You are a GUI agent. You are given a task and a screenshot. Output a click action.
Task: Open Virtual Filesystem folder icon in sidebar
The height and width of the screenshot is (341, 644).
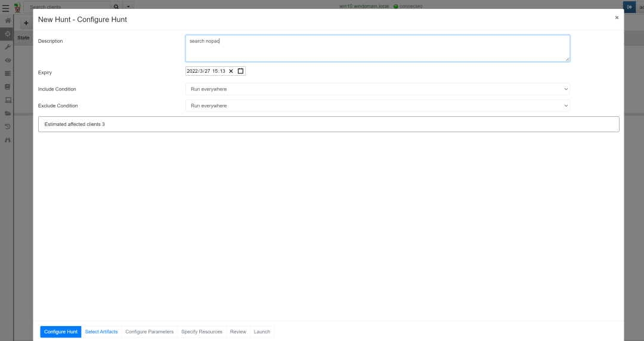click(8, 113)
